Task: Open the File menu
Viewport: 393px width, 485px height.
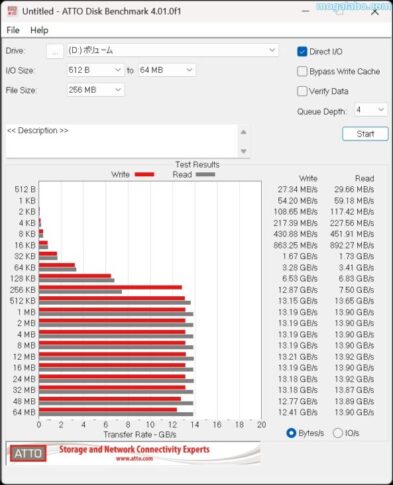Action: tap(13, 30)
